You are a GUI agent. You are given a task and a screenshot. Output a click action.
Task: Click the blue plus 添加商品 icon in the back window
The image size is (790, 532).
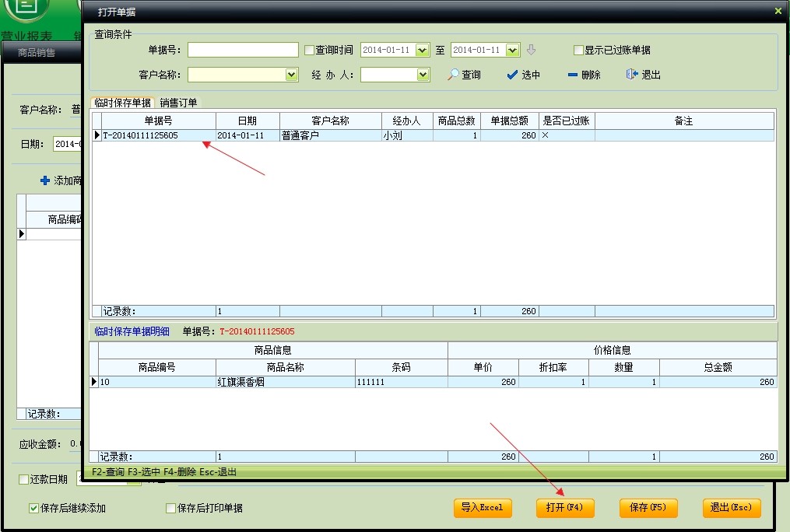point(45,180)
